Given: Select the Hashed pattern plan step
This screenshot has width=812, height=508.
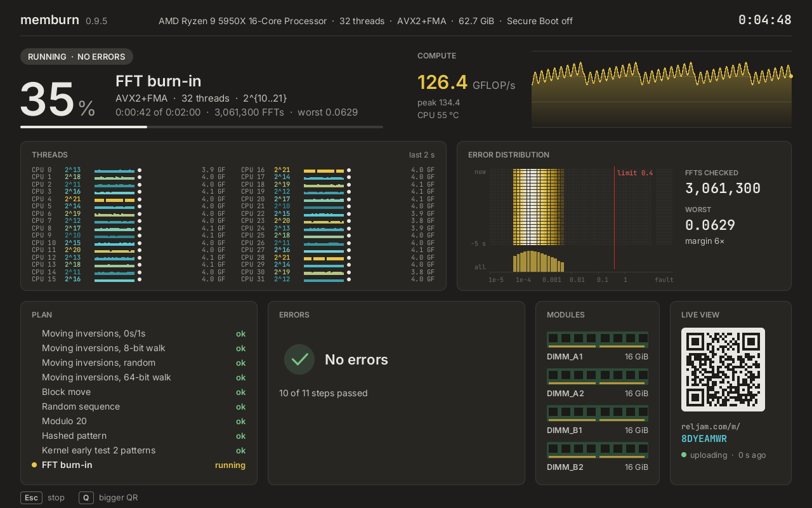Looking at the screenshot, I should (x=139, y=436).
